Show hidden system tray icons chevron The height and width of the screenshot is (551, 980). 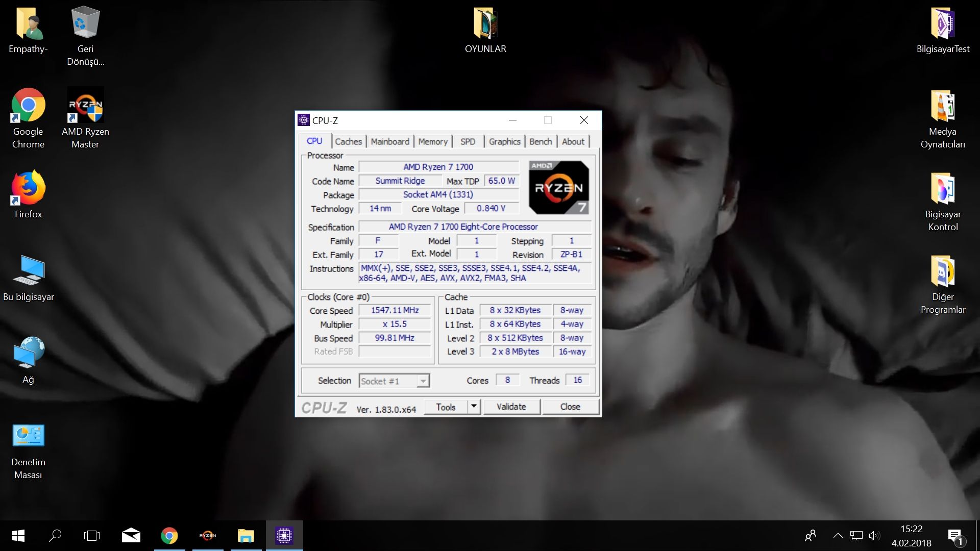point(838,535)
